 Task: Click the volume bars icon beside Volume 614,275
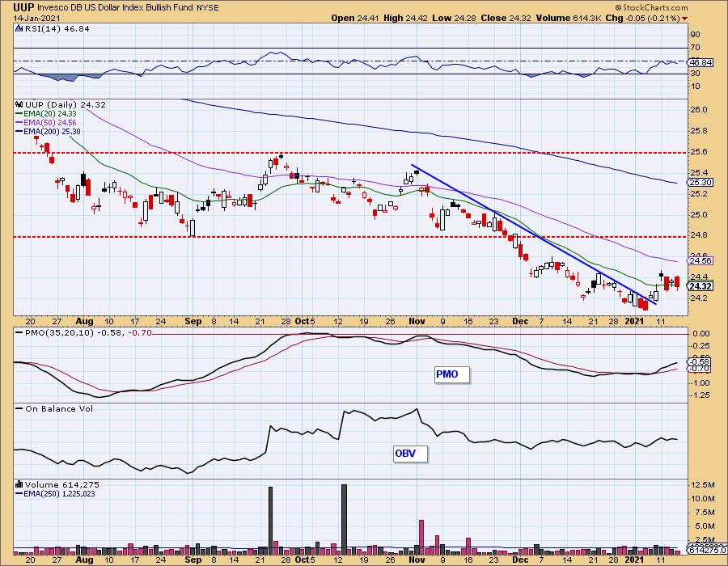(19, 484)
